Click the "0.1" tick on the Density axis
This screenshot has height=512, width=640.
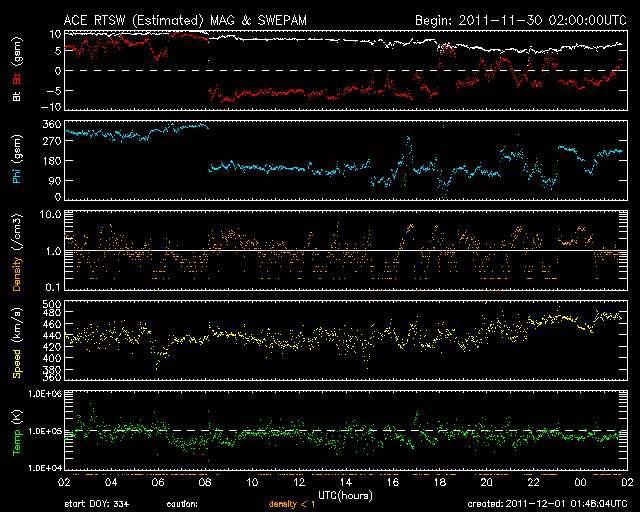53,287
